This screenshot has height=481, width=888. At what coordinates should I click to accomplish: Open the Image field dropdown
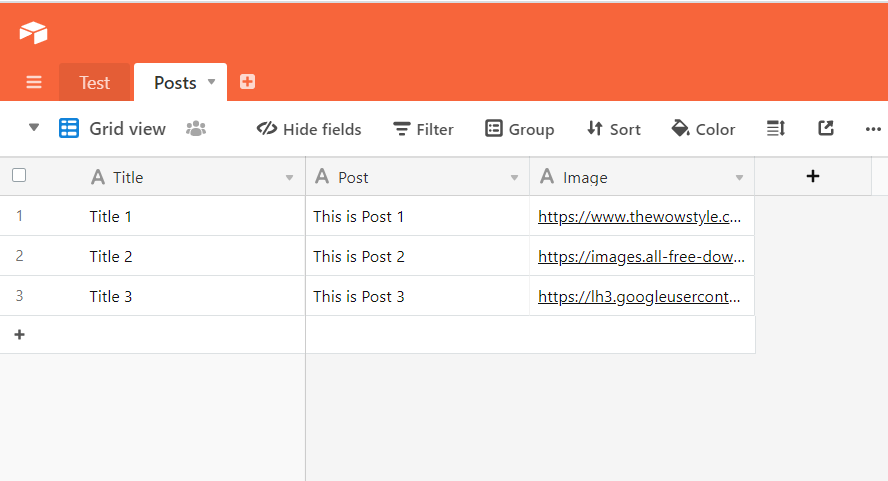pyautogui.click(x=739, y=178)
